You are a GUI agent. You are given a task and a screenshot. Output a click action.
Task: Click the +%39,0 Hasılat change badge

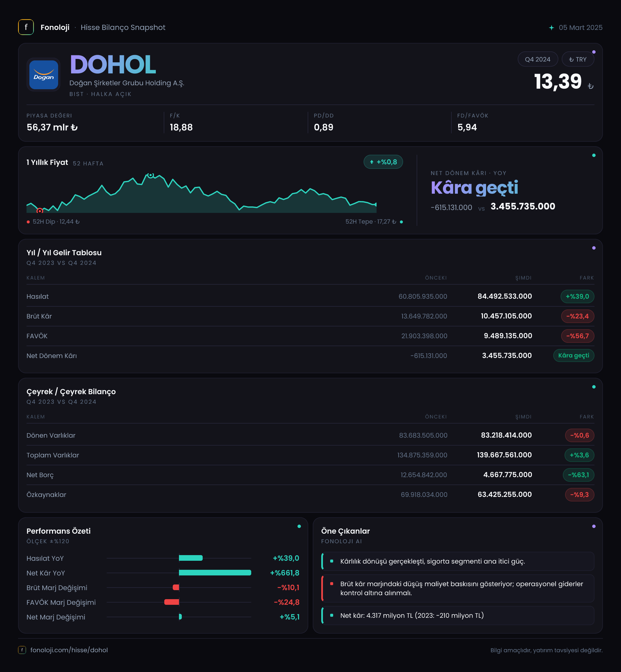click(577, 296)
